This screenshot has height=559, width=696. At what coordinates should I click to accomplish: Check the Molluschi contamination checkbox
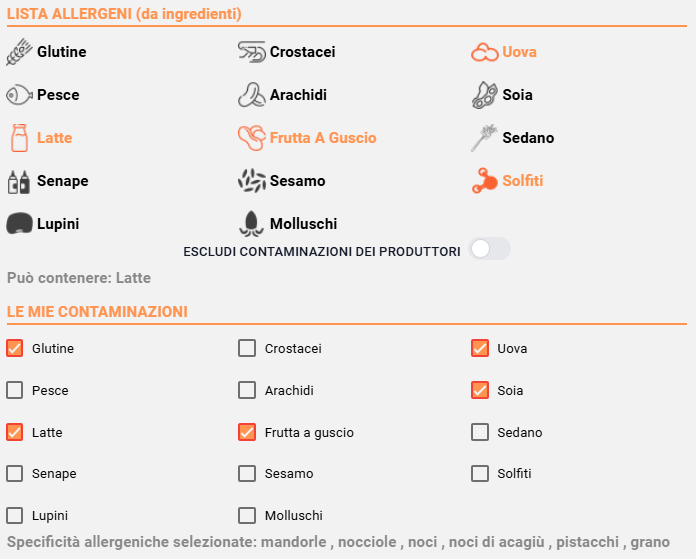pyautogui.click(x=247, y=515)
